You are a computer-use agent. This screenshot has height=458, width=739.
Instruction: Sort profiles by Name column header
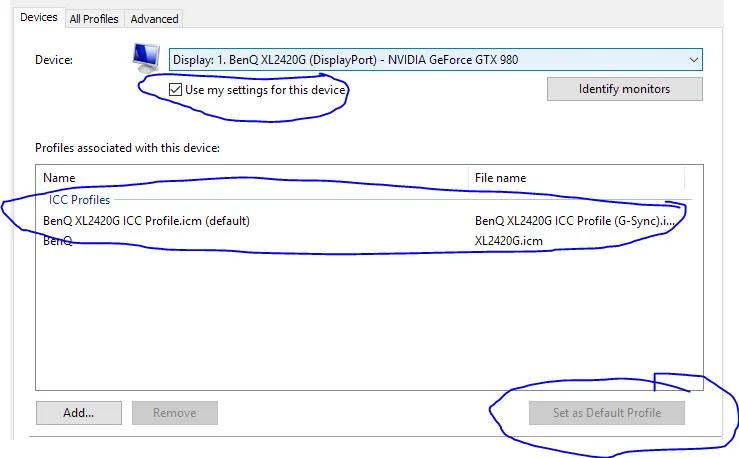252,178
